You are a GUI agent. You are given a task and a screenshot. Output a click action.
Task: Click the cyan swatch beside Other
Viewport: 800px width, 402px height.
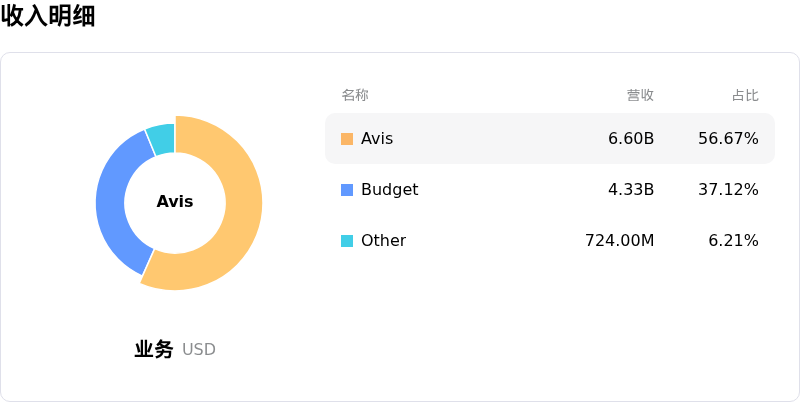(347, 241)
